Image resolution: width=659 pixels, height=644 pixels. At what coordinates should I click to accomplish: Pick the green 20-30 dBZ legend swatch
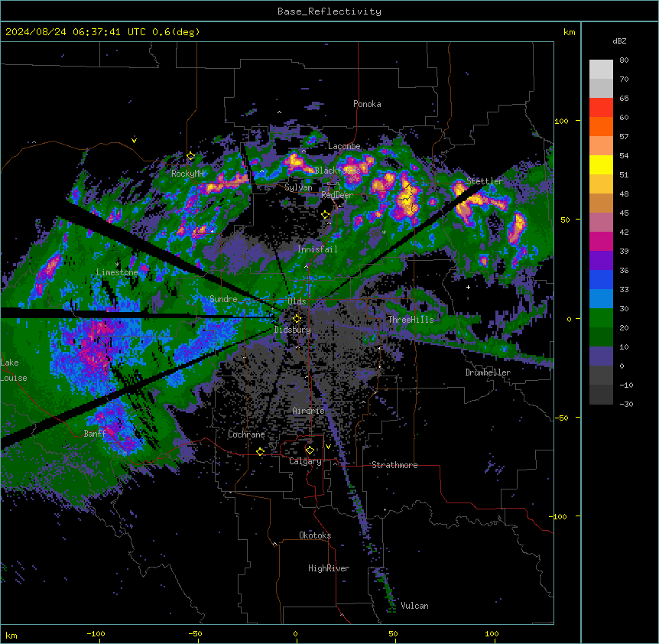[601, 318]
